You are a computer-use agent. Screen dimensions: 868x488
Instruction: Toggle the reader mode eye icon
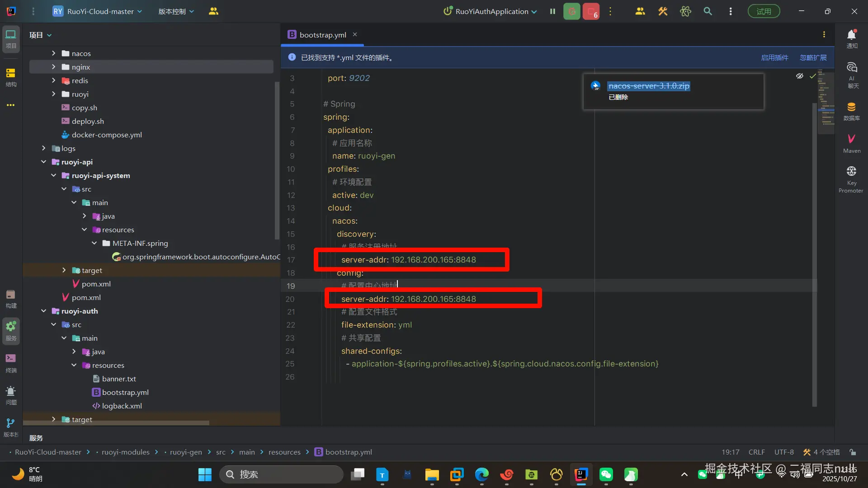click(x=800, y=76)
